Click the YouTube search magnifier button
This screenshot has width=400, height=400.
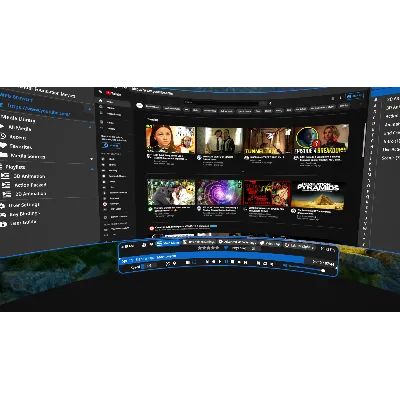263,103
